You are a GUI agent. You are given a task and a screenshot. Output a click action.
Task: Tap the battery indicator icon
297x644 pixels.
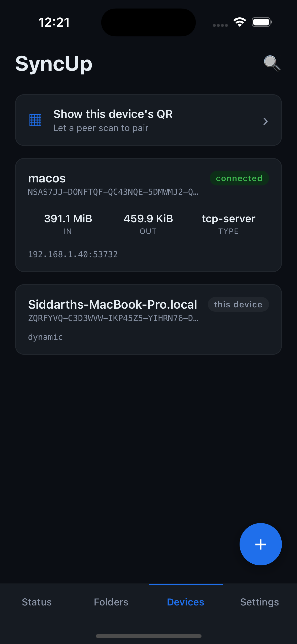coord(262,22)
